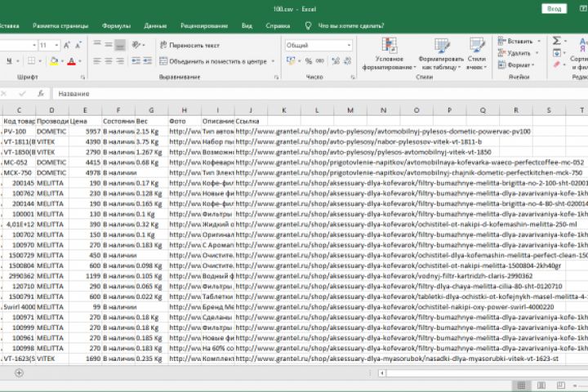Click horizontal scrollbar left arrow
The width and height of the screenshot is (588, 392).
(x=381, y=373)
